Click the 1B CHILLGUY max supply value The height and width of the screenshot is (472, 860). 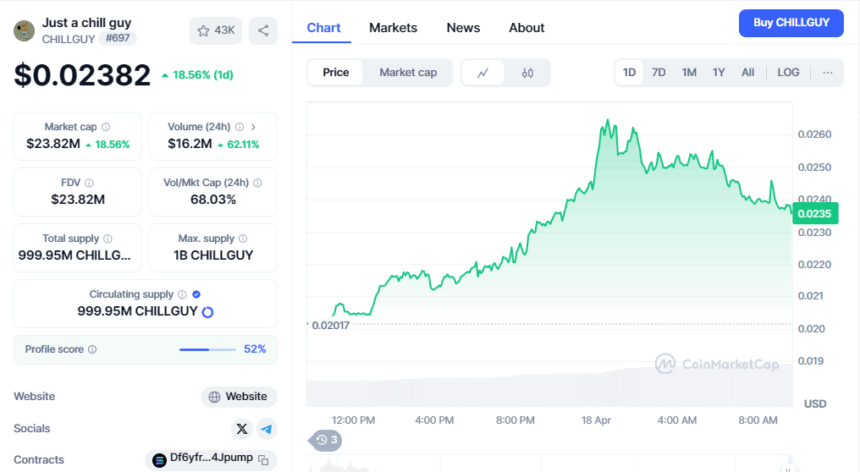click(213, 255)
